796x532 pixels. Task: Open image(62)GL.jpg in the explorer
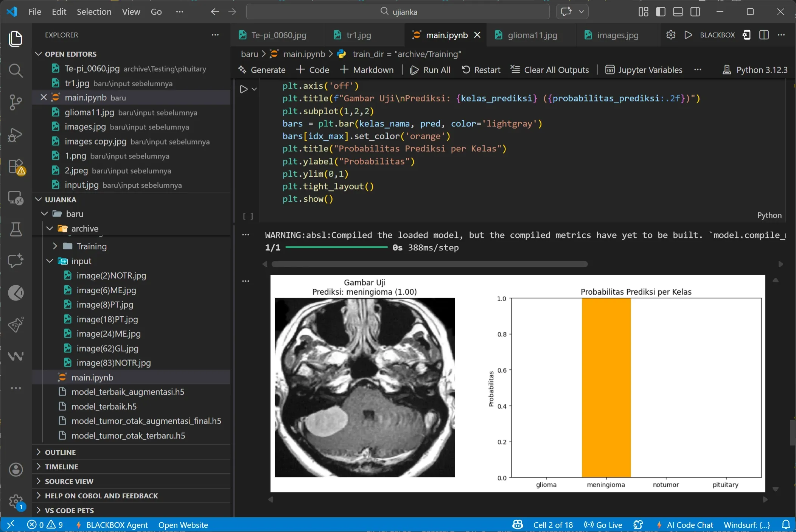coord(131,348)
